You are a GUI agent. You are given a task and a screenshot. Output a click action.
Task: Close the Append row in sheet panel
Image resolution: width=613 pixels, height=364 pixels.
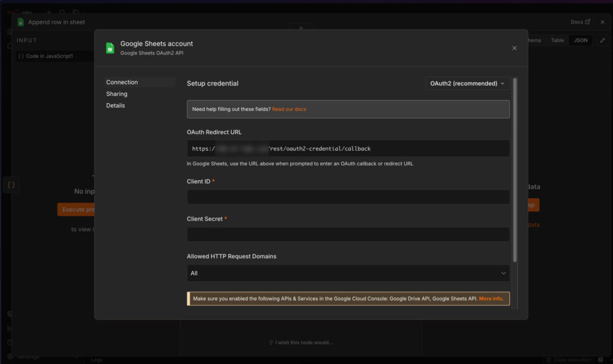point(602,22)
